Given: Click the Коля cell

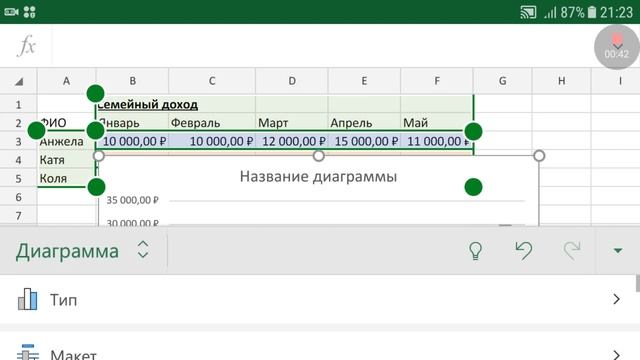Looking at the screenshot, I should coord(66,178).
